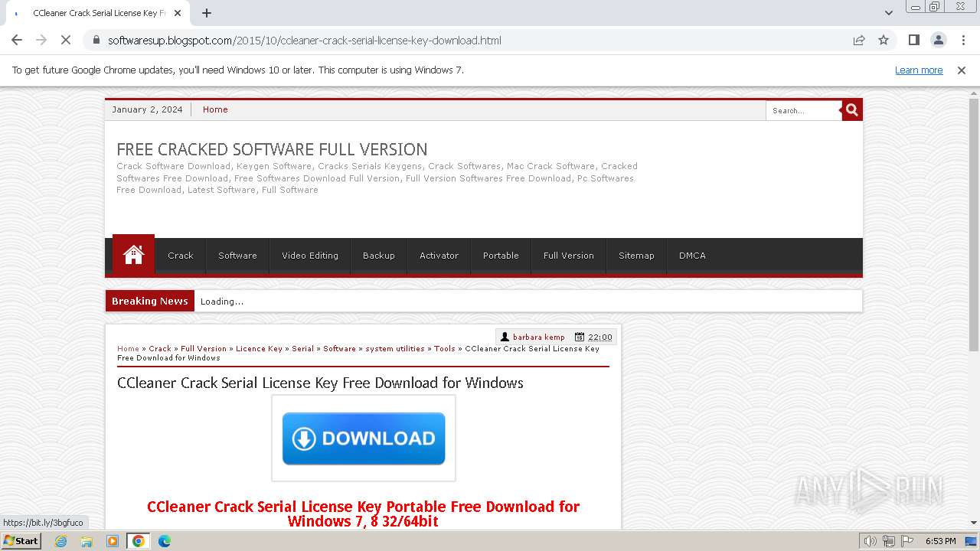
Task: Open Chrome three-dot menu
Action: [x=963, y=40]
